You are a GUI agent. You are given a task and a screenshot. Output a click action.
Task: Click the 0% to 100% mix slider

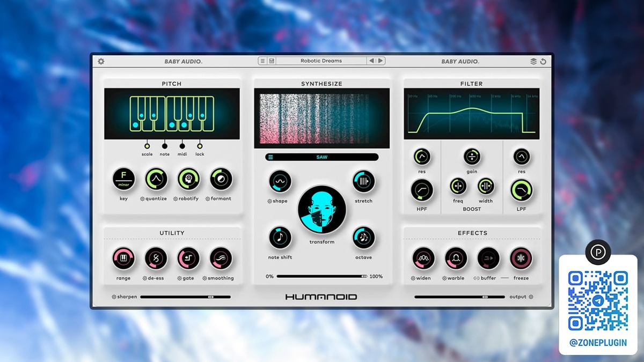pos(322,277)
